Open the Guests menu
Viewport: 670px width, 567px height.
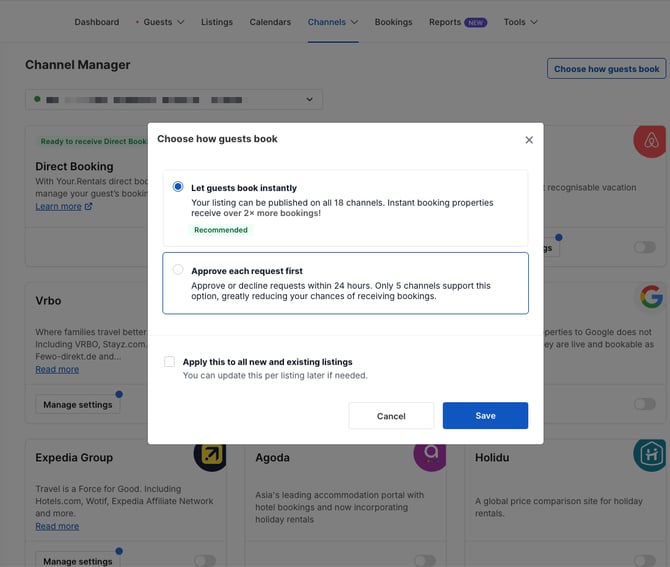click(x=158, y=22)
